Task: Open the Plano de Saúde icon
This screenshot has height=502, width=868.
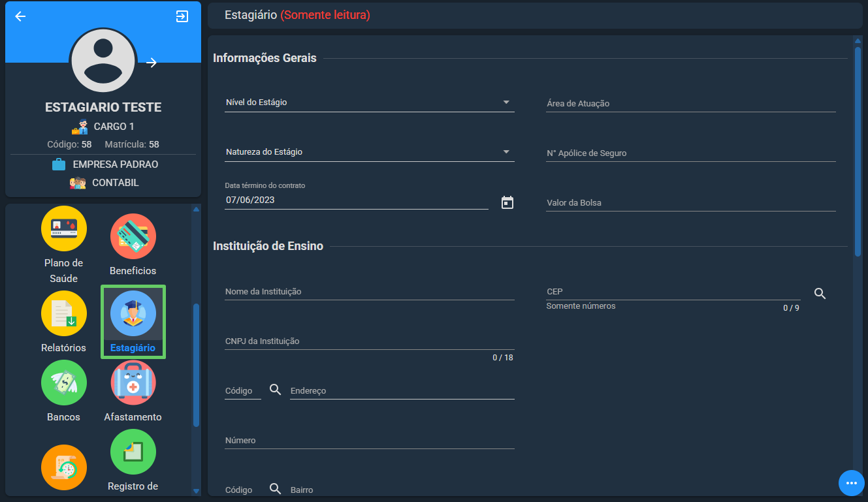Action: pyautogui.click(x=64, y=228)
